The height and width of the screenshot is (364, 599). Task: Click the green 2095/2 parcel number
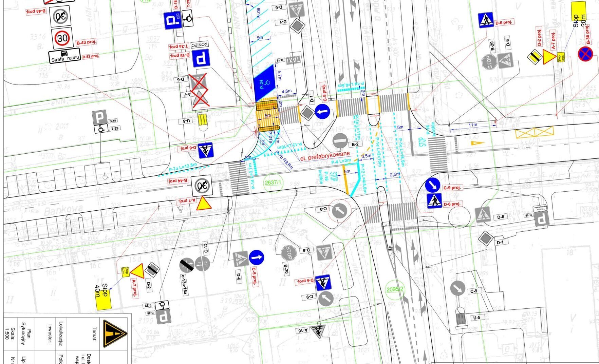click(395, 289)
